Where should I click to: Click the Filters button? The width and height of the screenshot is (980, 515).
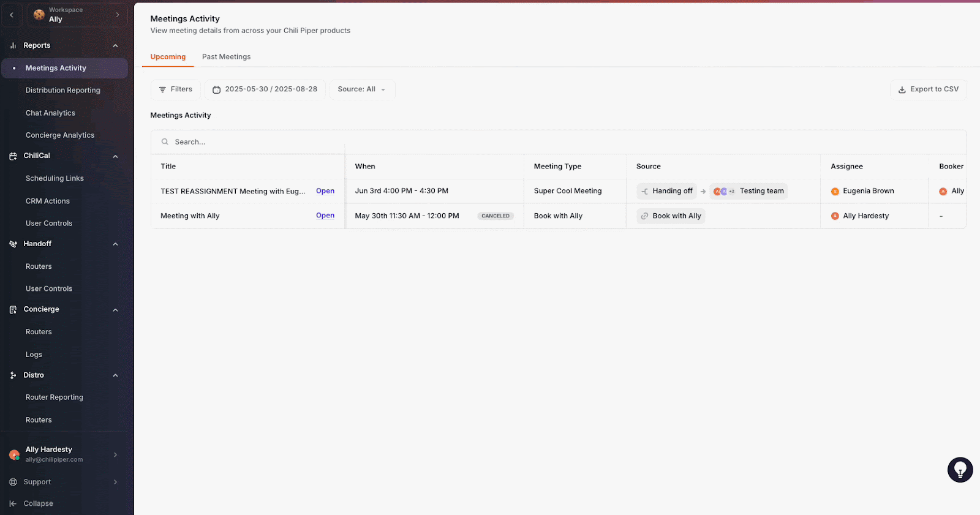tap(175, 89)
